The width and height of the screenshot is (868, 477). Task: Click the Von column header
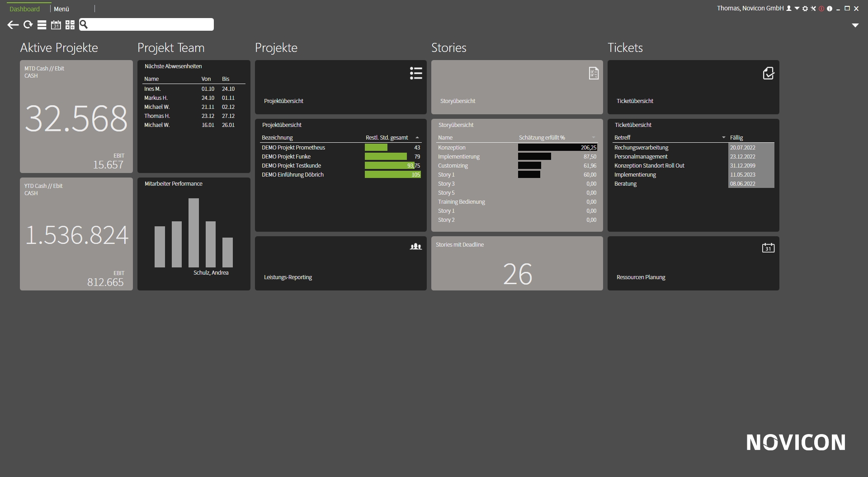click(206, 79)
